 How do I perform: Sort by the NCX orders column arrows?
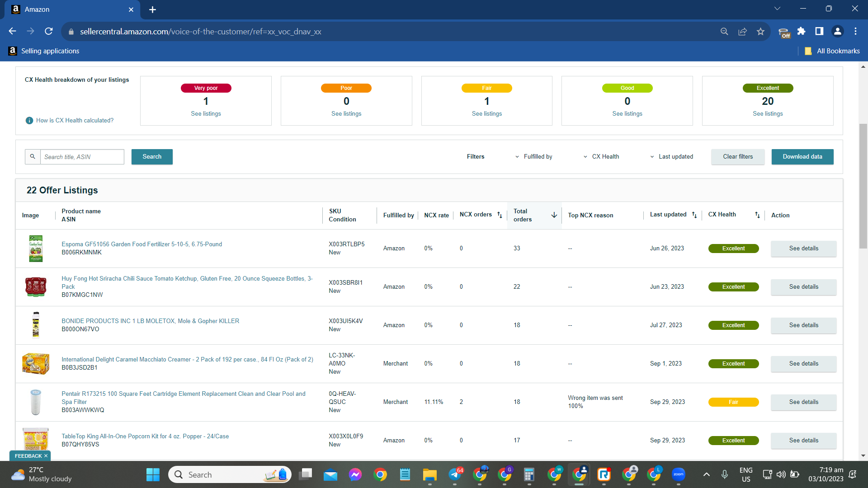point(500,215)
